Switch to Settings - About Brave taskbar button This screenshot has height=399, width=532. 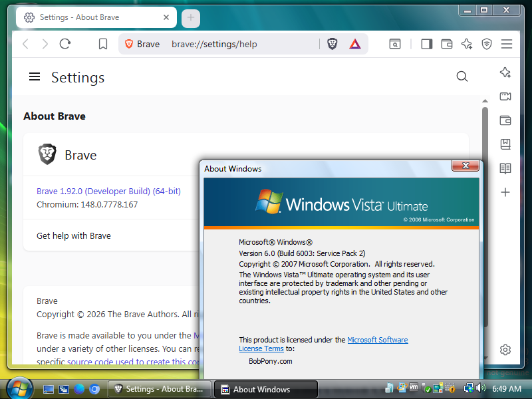point(160,389)
